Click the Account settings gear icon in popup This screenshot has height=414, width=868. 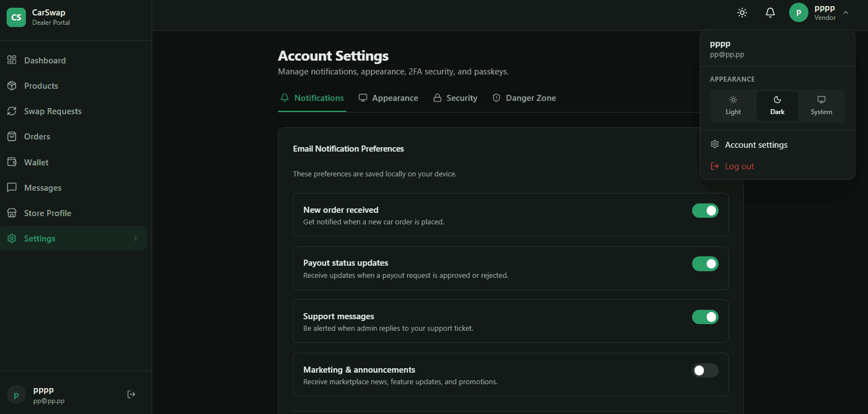[x=715, y=144]
